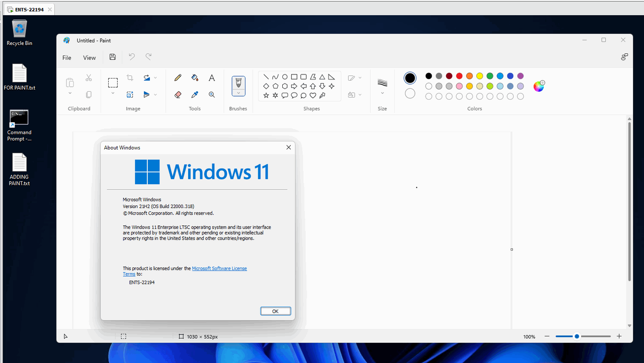Screen dimensions: 644x363
Task: Pick the purple color swatch
Action: [x=520, y=76]
